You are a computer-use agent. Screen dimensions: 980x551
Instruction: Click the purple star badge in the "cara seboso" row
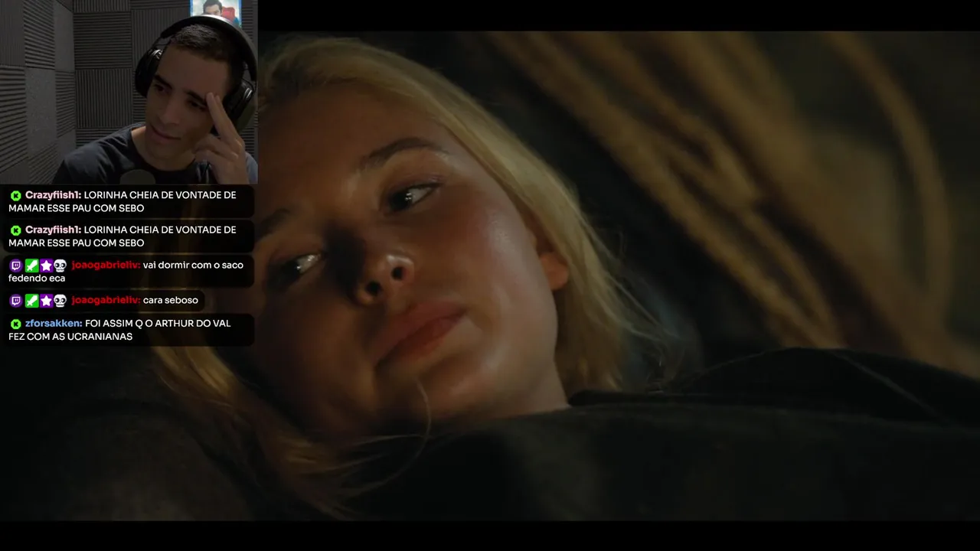pyautogui.click(x=46, y=301)
